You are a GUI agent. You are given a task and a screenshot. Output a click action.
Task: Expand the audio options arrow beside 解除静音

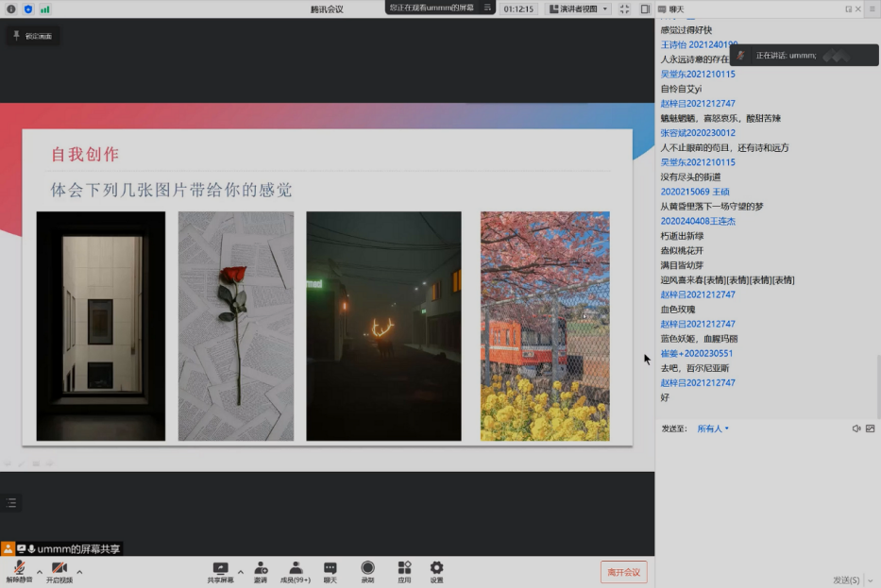point(40,571)
